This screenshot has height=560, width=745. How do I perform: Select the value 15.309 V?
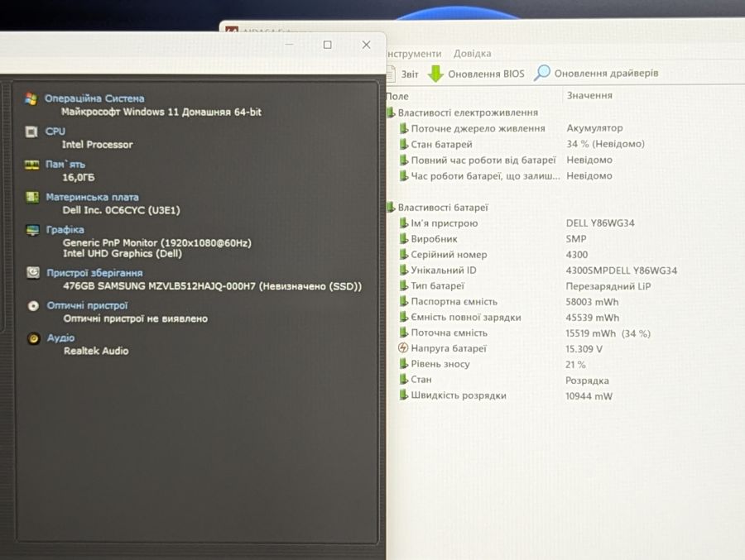point(584,348)
